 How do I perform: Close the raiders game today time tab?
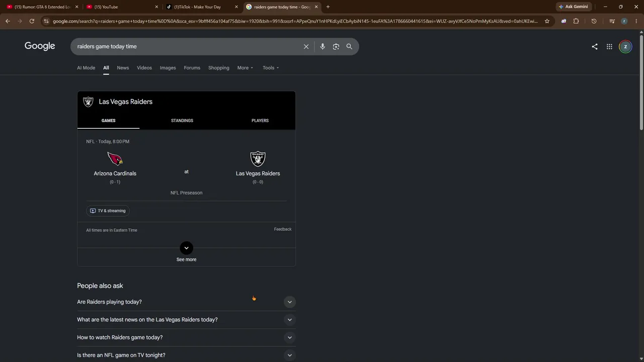(316, 7)
